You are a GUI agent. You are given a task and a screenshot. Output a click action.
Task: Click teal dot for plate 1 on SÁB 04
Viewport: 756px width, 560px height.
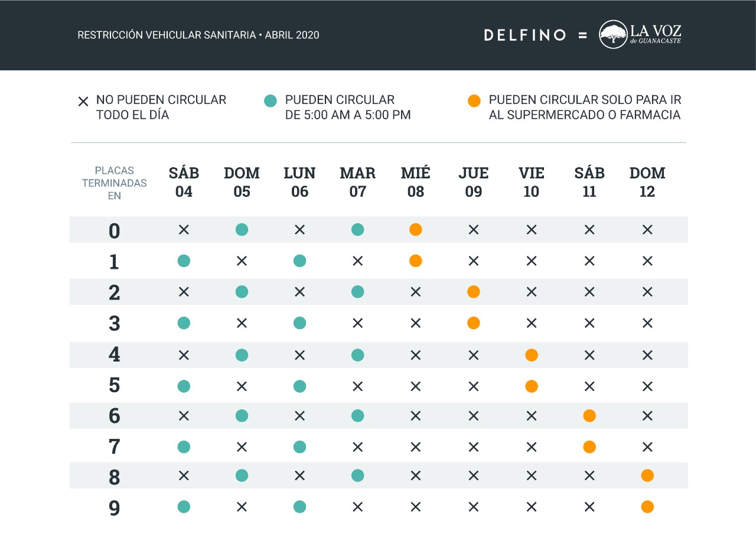tap(184, 261)
